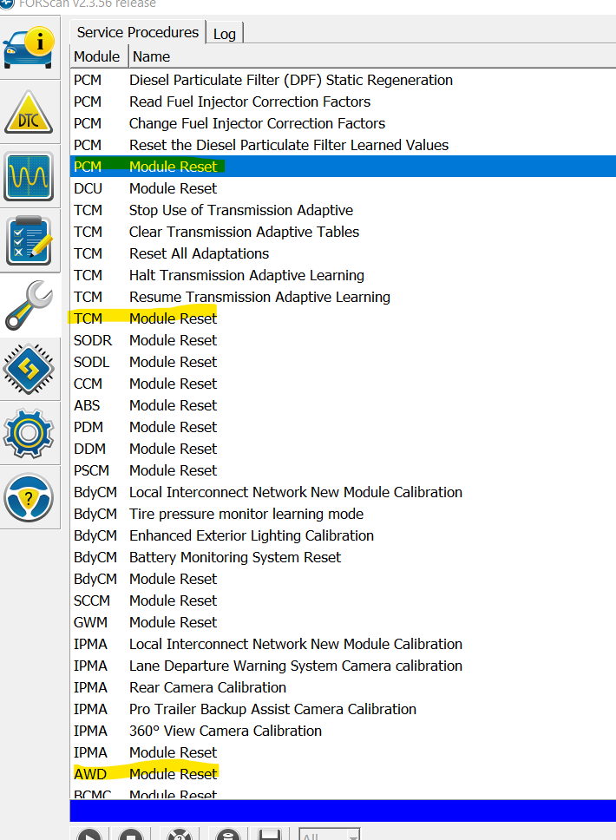Viewport: 616px width, 840px height.
Task: Open the vehicle information section
Action: click(x=29, y=47)
